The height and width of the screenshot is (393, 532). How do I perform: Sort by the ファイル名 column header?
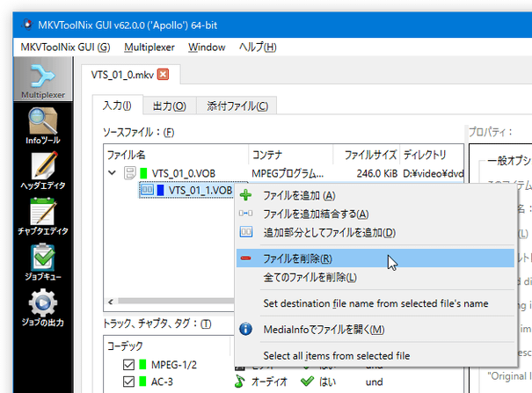[177, 155]
